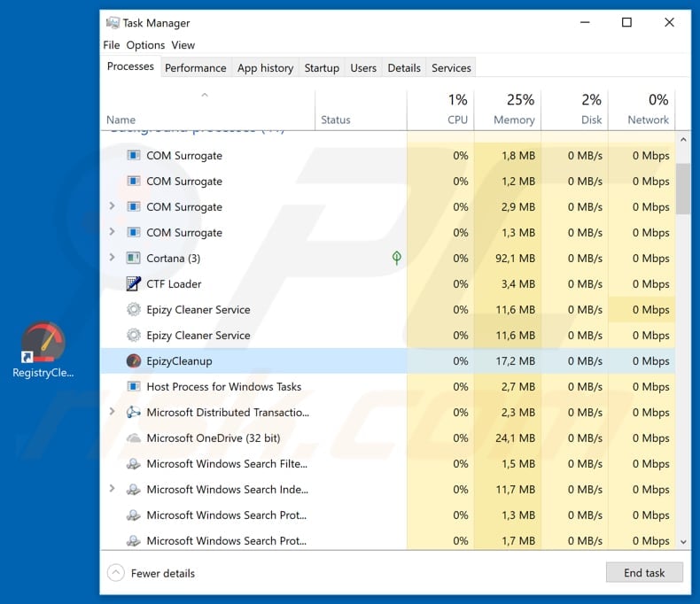Select Host Process for Windows Tasks name

tap(223, 387)
